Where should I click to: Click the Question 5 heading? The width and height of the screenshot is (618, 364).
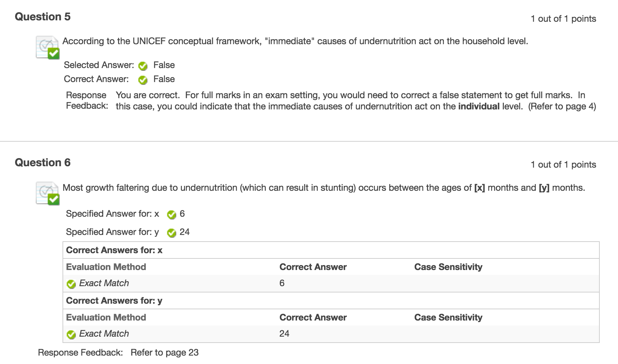click(x=42, y=17)
